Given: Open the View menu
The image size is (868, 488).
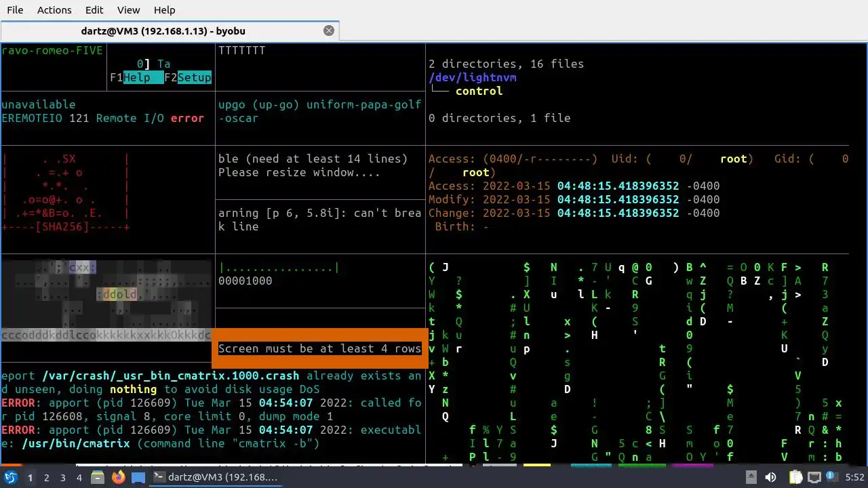Looking at the screenshot, I should [128, 10].
